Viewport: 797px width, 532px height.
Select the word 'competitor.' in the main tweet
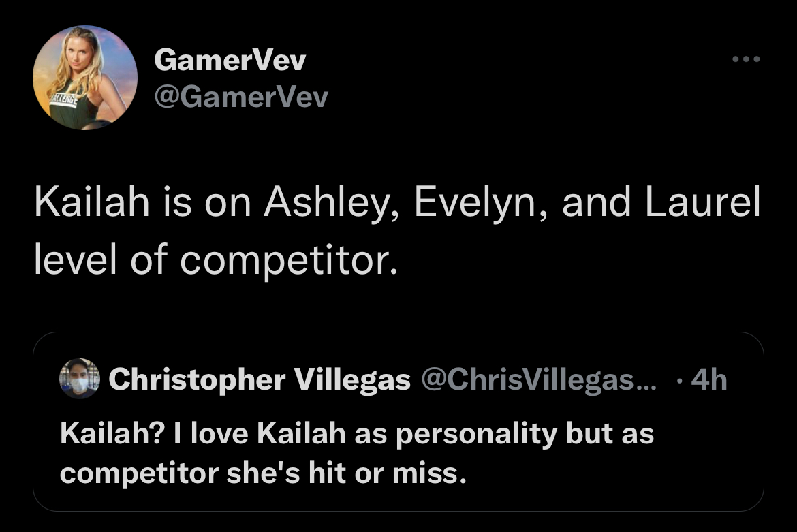point(289,262)
